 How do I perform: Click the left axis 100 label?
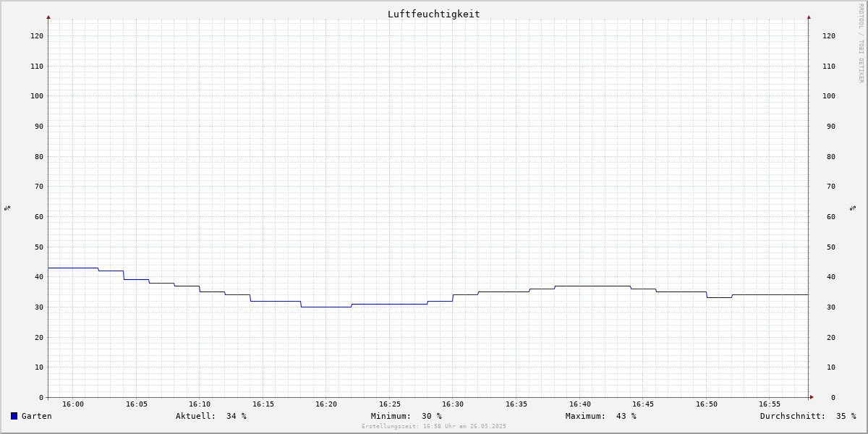coord(37,96)
